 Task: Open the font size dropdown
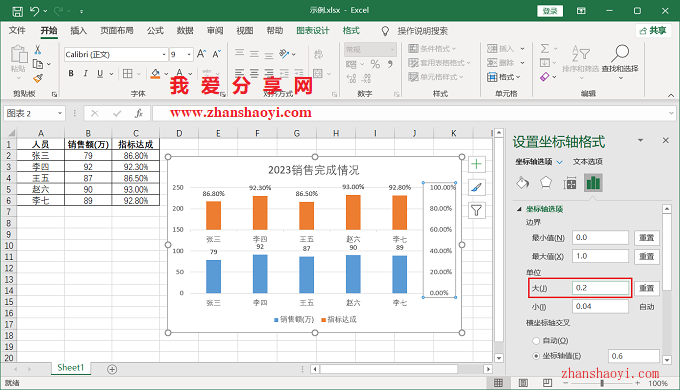coord(190,54)
